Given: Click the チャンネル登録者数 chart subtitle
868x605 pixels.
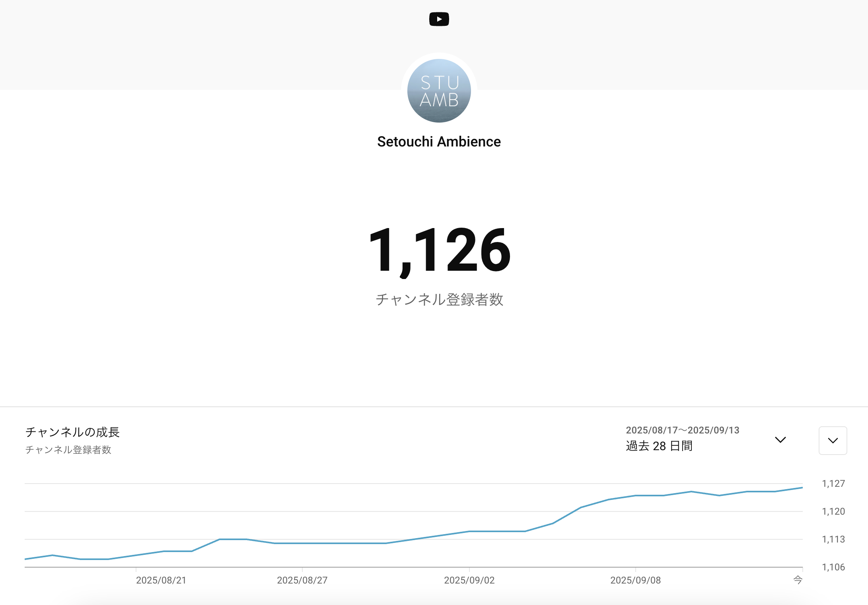Looking at the screenshot, I should (68, 450).
